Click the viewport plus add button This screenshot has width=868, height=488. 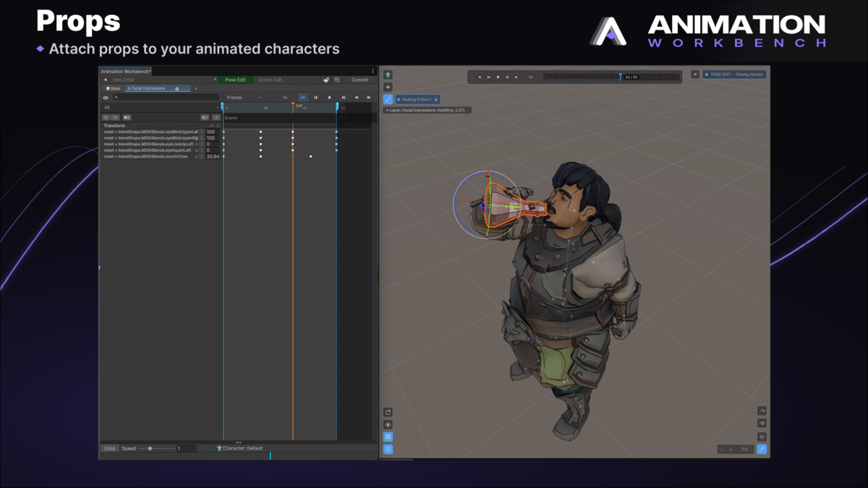388,87
